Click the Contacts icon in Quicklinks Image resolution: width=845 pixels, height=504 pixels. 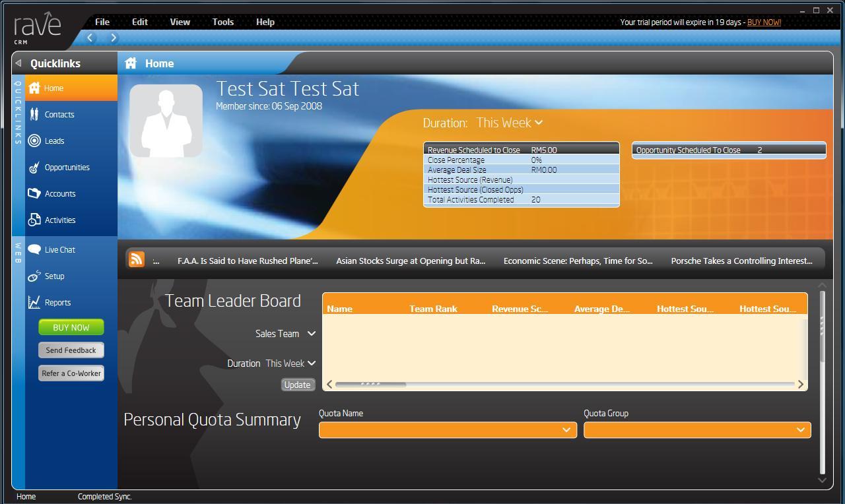pos(34,115)
